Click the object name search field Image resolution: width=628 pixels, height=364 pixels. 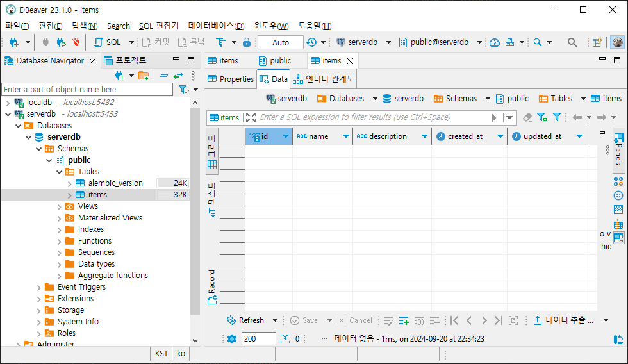coord(87,89)
